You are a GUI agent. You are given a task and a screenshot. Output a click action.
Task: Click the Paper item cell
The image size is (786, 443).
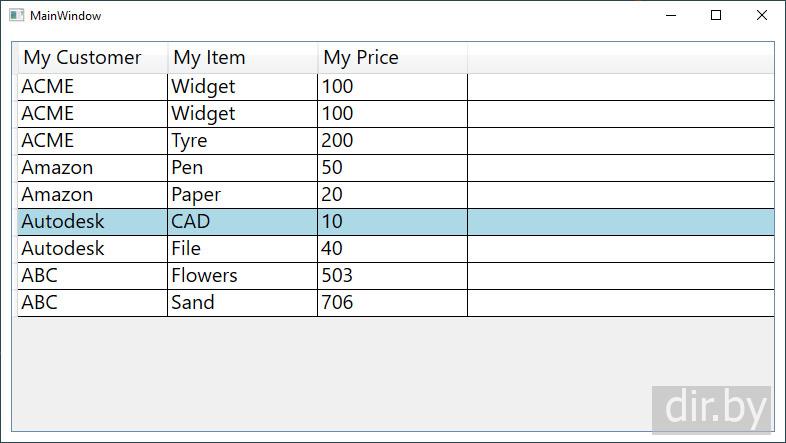click(242, 195)
